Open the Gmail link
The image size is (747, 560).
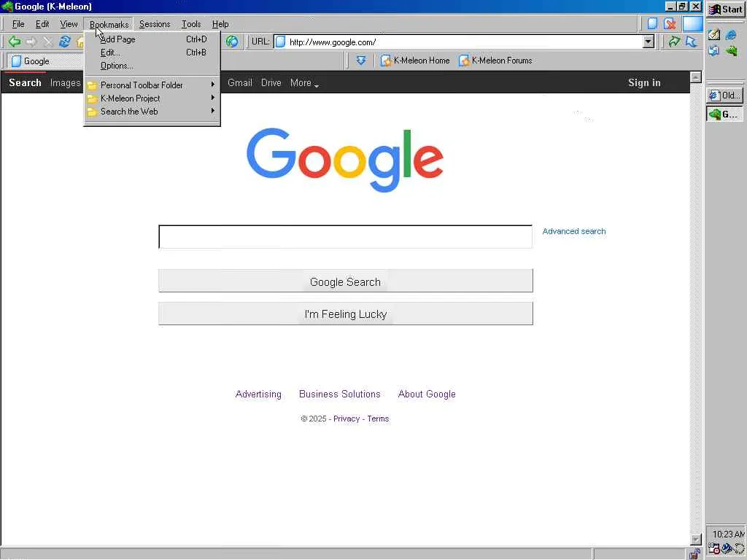239,83
